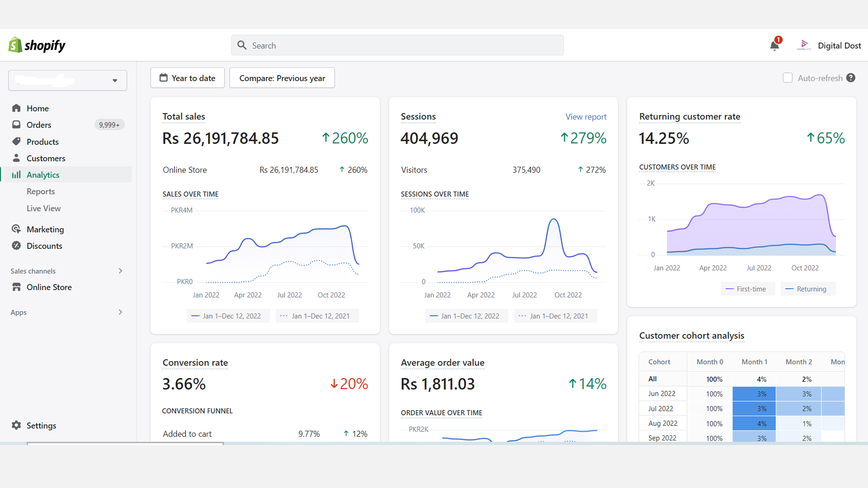
Task: Click the Products tag icon
Action: [16, 141]
